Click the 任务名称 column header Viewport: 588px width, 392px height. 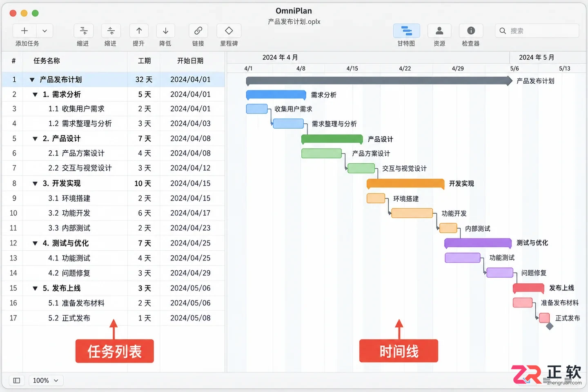[47, 61]
